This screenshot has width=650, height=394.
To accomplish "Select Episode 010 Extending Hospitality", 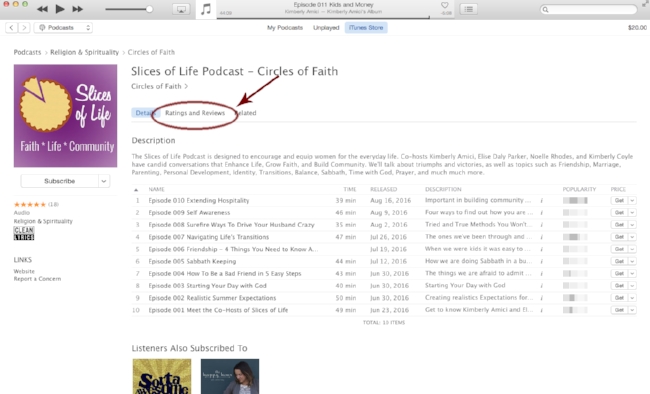I will point(199,200).
